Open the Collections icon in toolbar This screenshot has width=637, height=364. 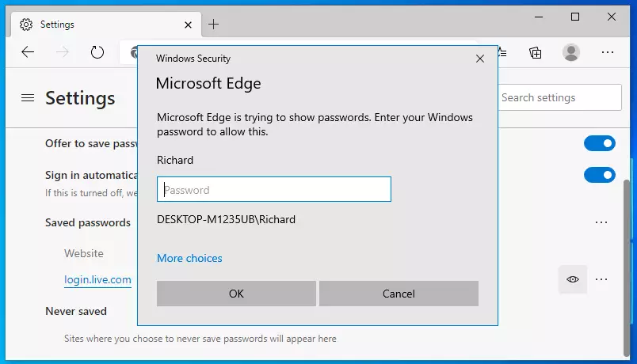[x=536, y=52]
